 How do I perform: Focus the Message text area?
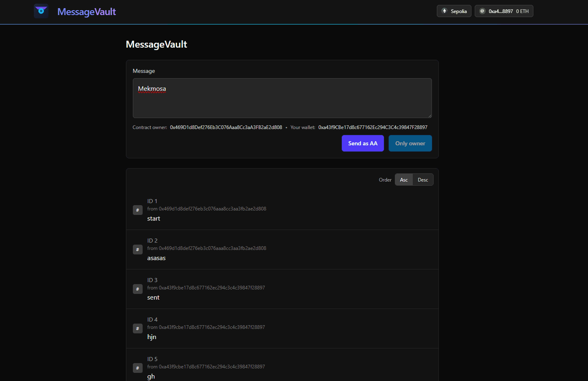coord(282,98)
